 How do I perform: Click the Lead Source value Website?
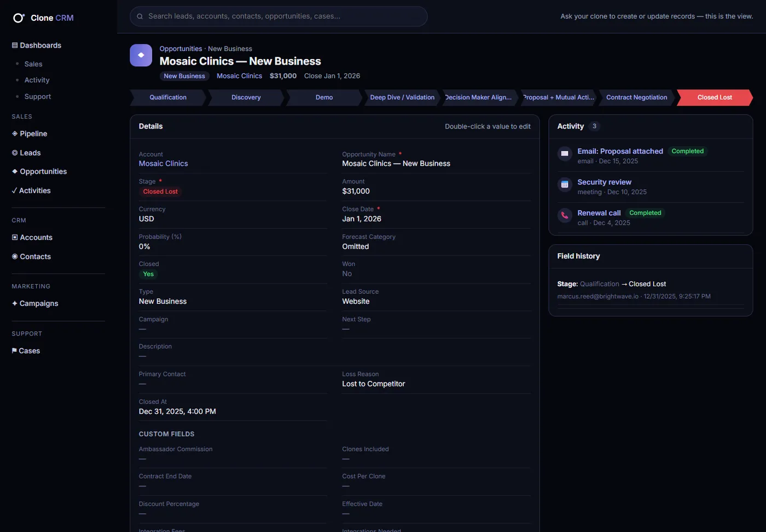click(x=356, y=302)
